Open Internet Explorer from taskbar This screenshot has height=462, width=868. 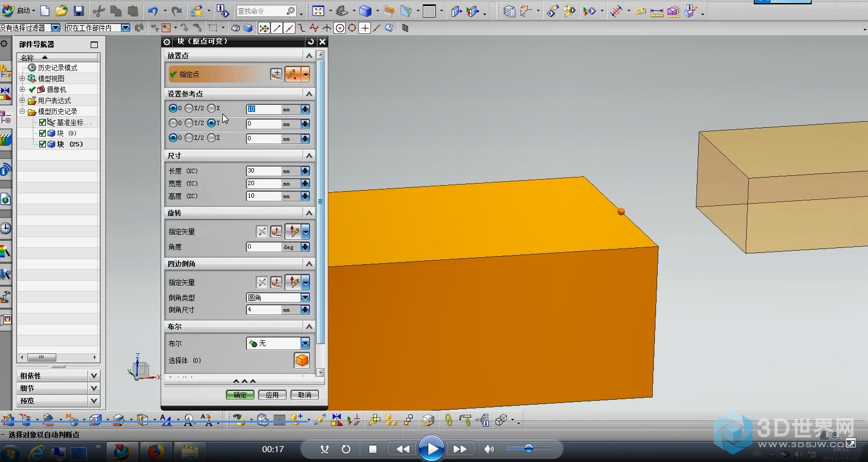point(37,452)
